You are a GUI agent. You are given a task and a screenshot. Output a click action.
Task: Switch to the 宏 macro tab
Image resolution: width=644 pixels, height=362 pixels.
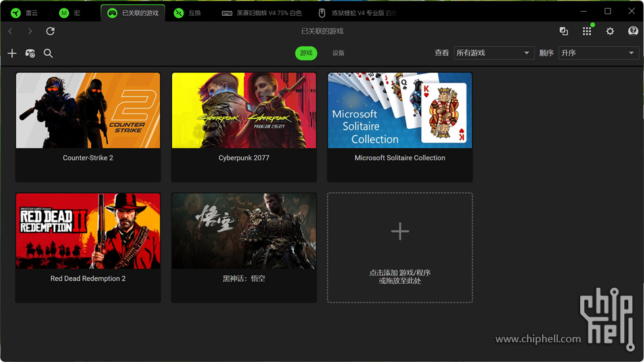[70, 13]
